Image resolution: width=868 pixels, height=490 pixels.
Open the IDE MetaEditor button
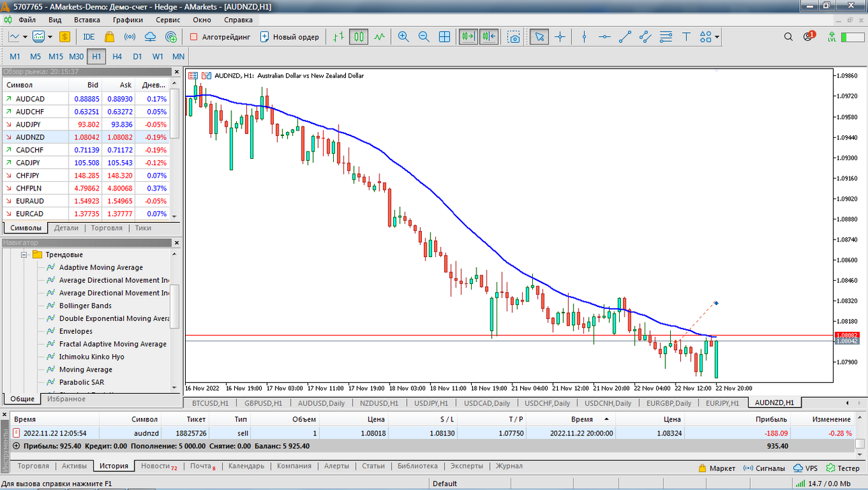point(89,36)
